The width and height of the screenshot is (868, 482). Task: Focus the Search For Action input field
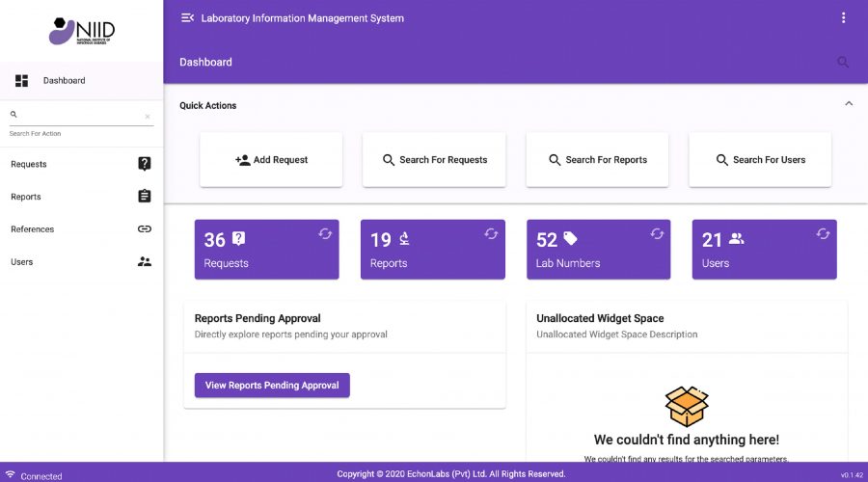(x=77, y=116)
